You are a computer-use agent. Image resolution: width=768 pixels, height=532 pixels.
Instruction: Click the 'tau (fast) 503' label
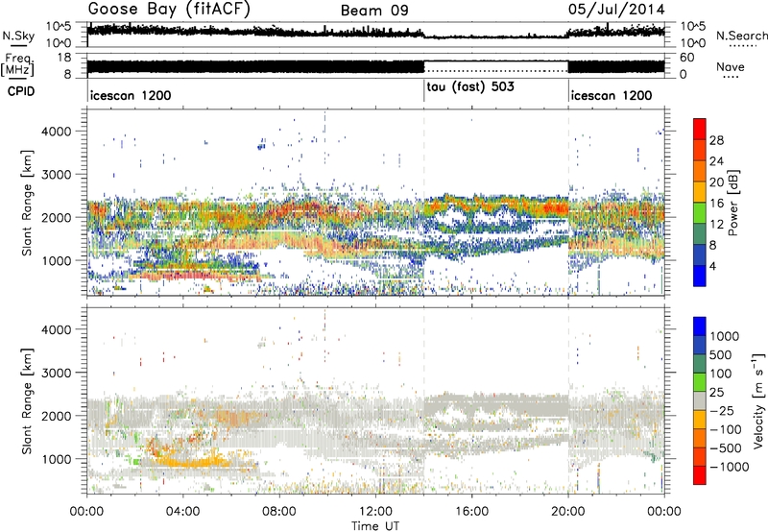470,87
